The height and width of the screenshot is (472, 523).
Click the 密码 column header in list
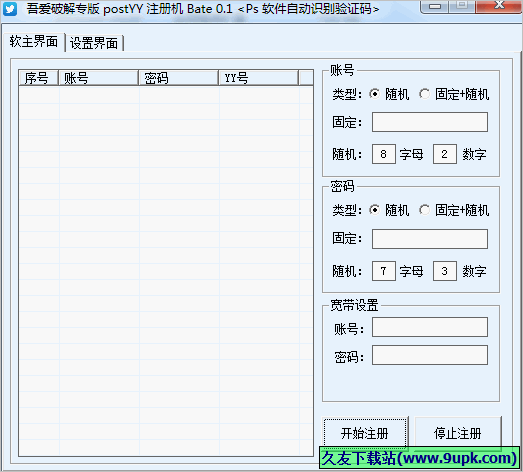[178, 78]
